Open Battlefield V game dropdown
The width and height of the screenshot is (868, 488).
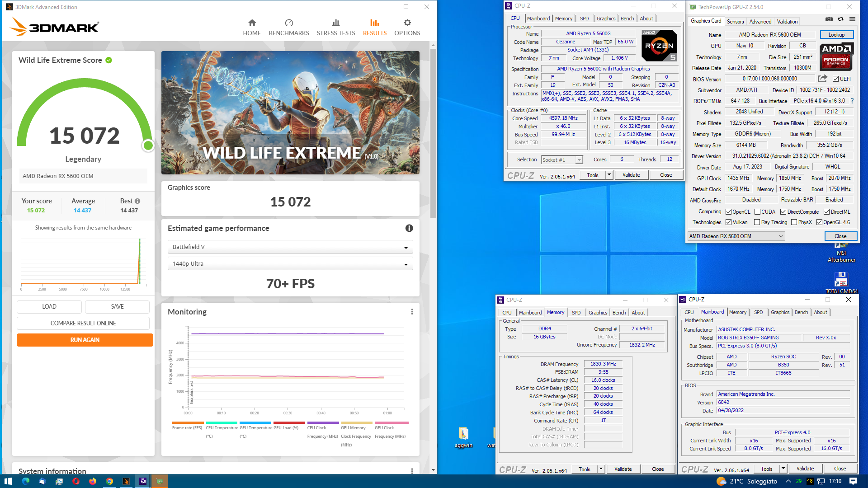(x=290, y=247)
